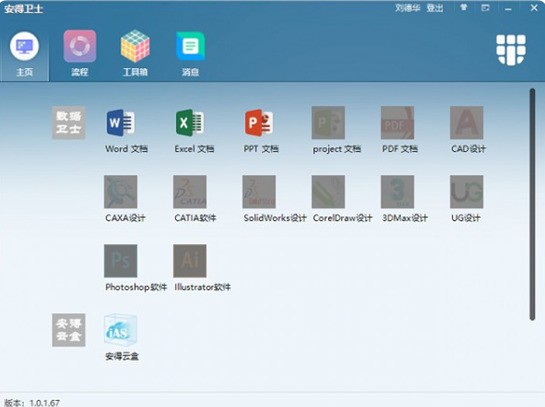Open the Photoshop软件 icon
This screenshot has width=545, height=407.
(120, 261)
